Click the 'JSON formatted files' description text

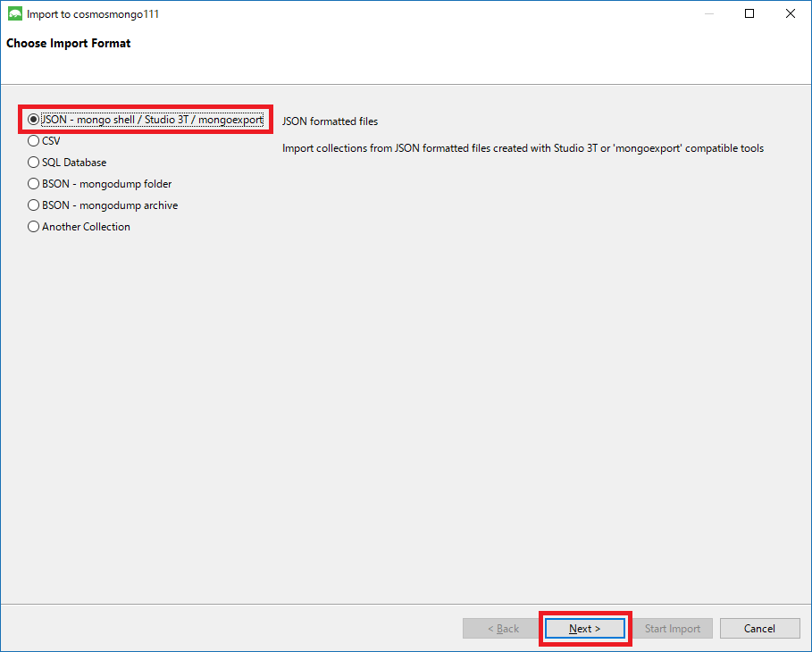[x=330, y=121]
